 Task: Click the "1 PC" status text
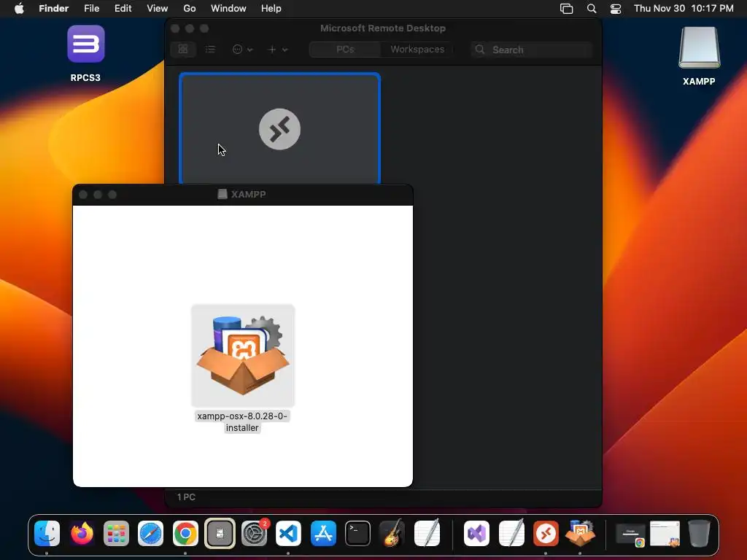click(x=186, y=497)
